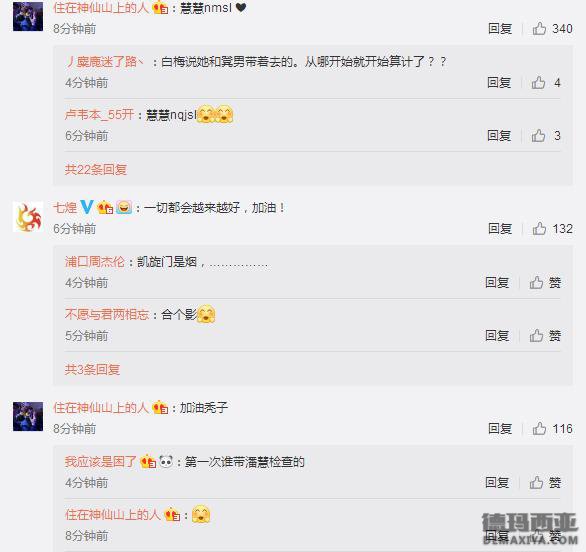
Task: Click the avatar next to 加油秃子 comment
Action: (28, 416)
